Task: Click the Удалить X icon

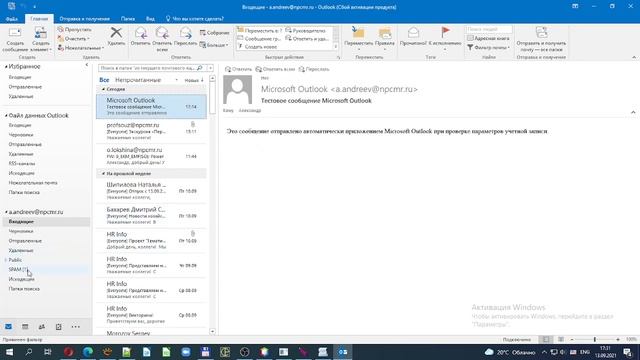Action: (x=116, y=32)
